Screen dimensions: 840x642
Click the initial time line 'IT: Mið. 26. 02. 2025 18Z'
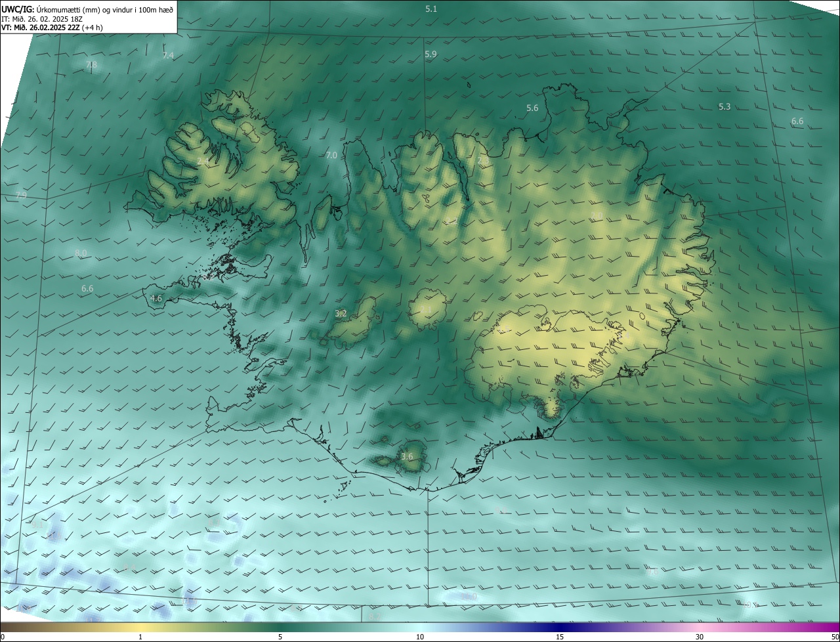[42, 18]
